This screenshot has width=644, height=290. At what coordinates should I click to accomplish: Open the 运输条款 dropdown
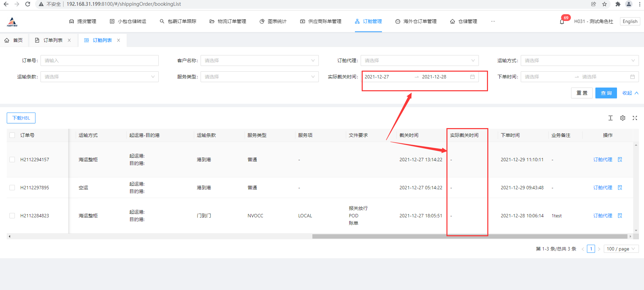pos(99,77)
